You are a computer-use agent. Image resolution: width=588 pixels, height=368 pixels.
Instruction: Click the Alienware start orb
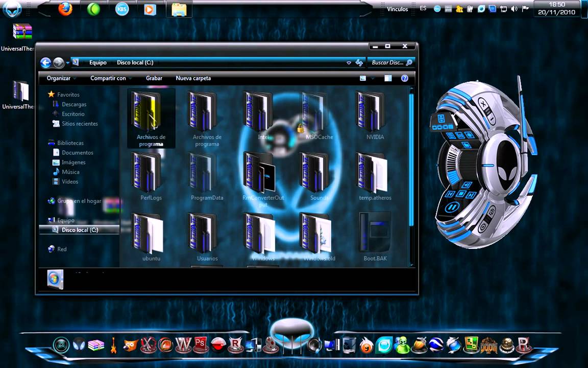tap(12, 9)
